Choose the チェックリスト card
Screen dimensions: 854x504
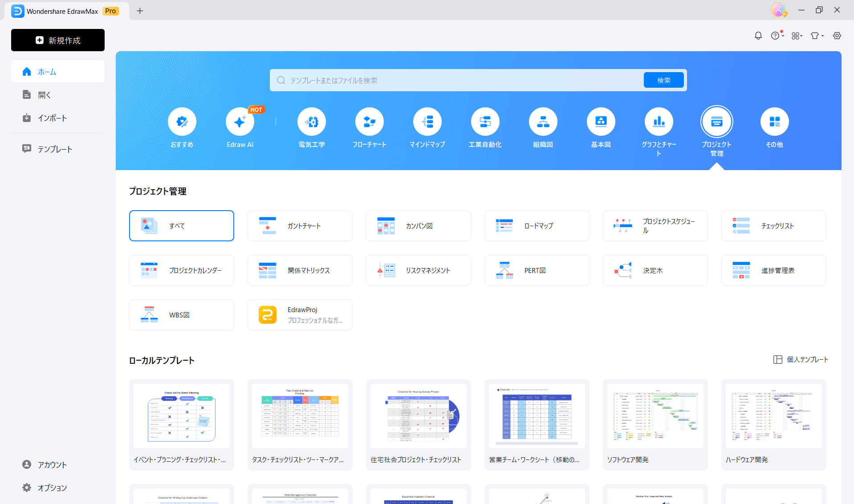point(774,226)
